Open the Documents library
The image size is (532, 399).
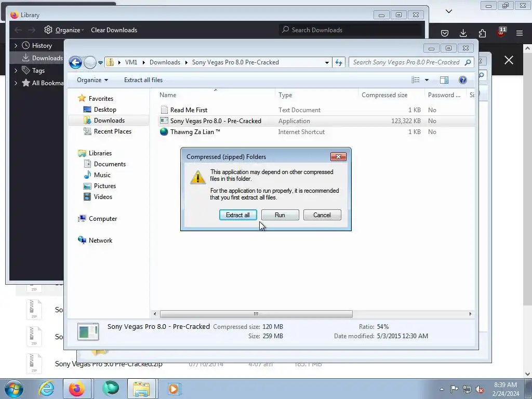110,164
